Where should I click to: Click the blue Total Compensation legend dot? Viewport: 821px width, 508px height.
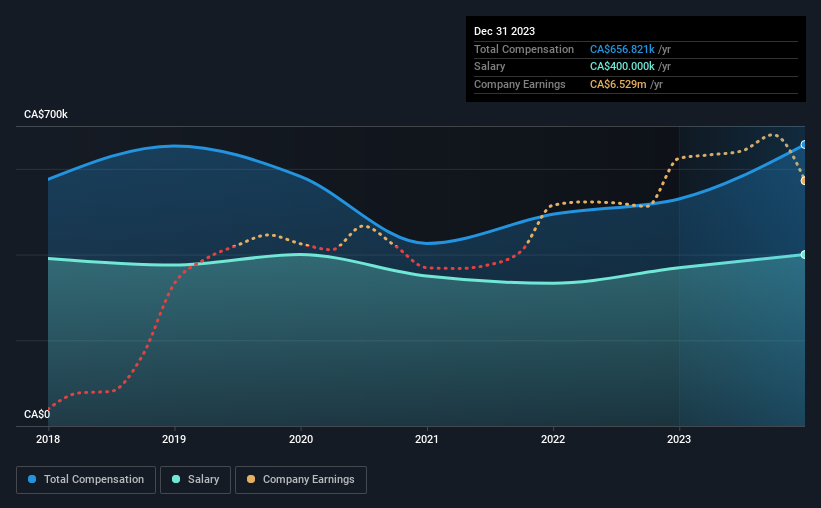32,479
